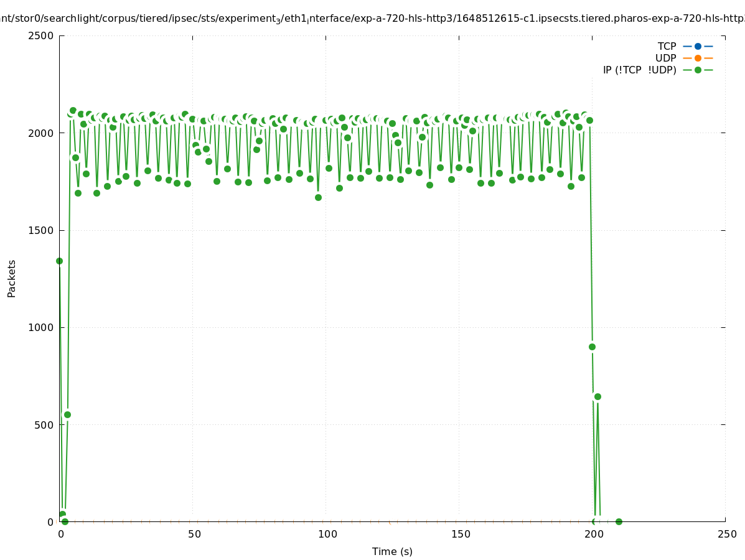The width and height of the screenshot is (745, 560).
Task: Click the green IP legend marker
Action: coord(698,70)
